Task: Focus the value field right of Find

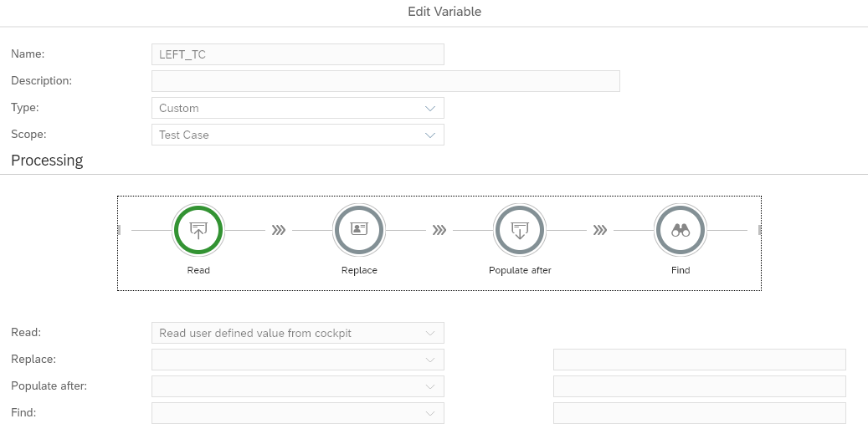Action: coord(699,413)
